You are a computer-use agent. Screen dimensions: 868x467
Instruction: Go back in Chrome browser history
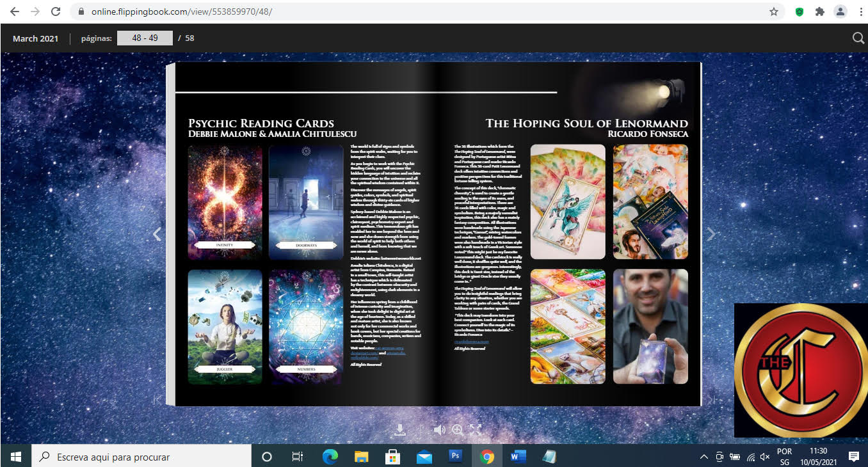point(14,12)
